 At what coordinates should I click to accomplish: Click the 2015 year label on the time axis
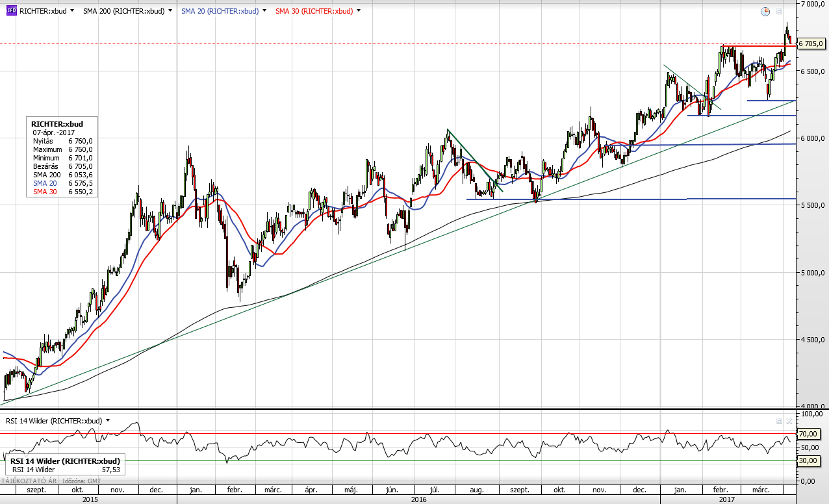(90, 499)
